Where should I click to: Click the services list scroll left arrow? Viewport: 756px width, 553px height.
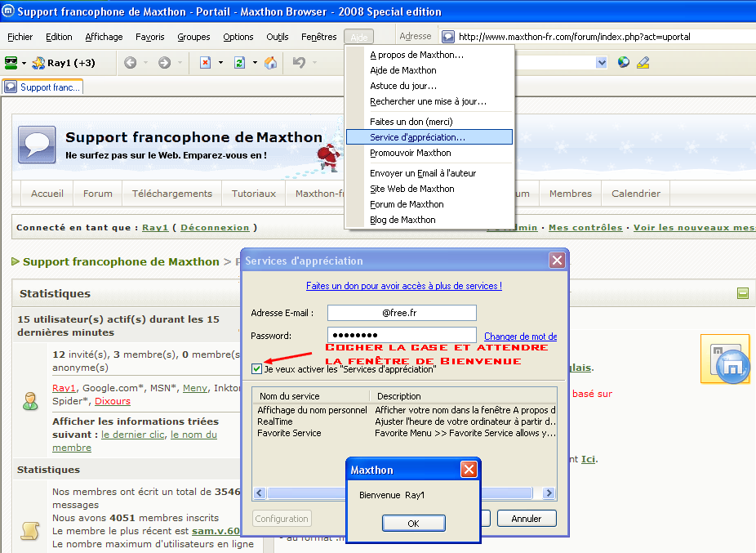pyautogui.click(x=260, y=493)
